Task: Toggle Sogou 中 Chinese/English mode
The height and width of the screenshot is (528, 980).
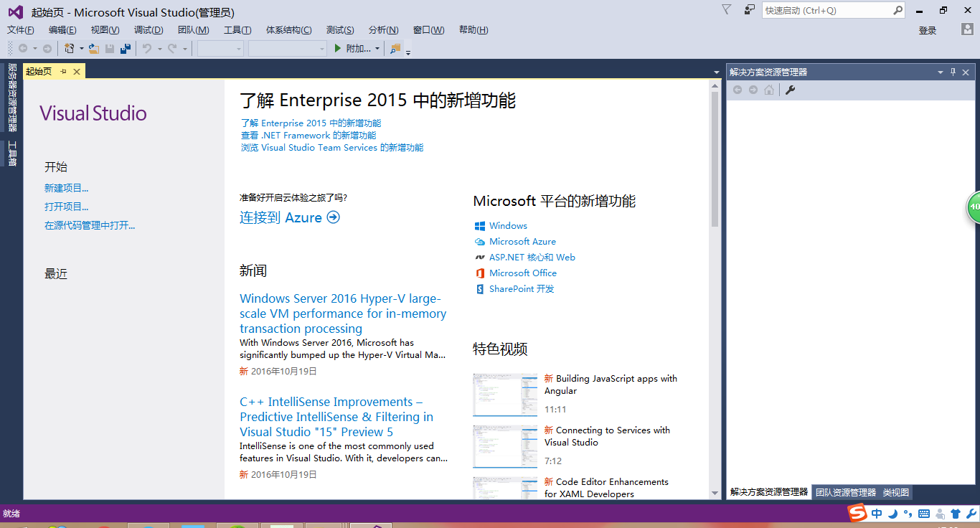Action: pos(877,514)
